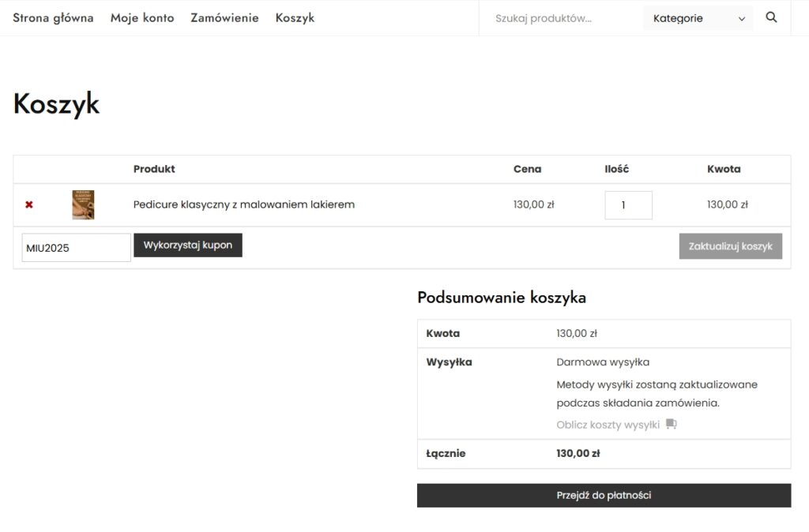809x532 pixels.
Task: Navigate to Zamówienie menu item
Action: [224, 17]
